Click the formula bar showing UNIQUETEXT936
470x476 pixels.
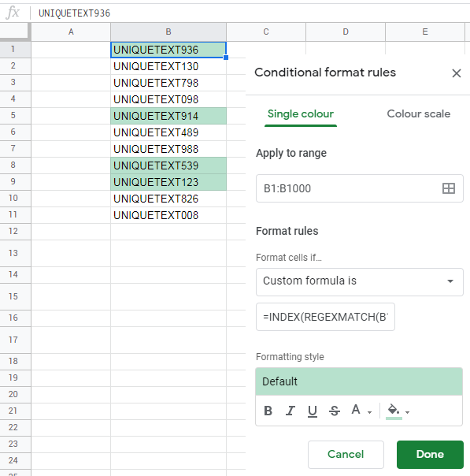click(x=252, y=13)
